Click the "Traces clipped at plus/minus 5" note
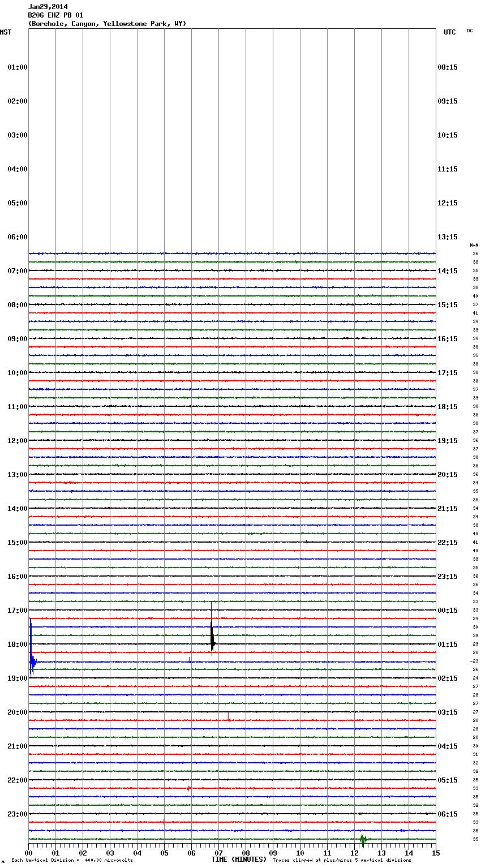 (342, 861)
